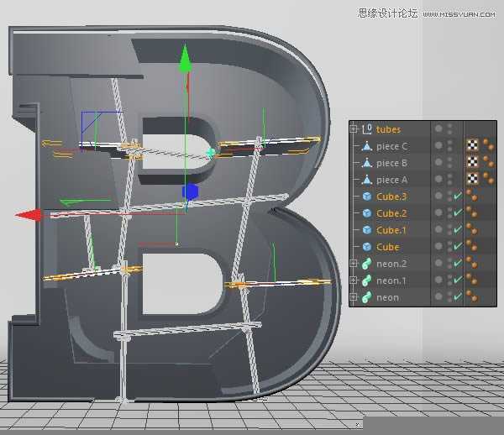Toggle visibility dots for piece B
This screenshot has width=504, height=435.
[x=449, y=163]
